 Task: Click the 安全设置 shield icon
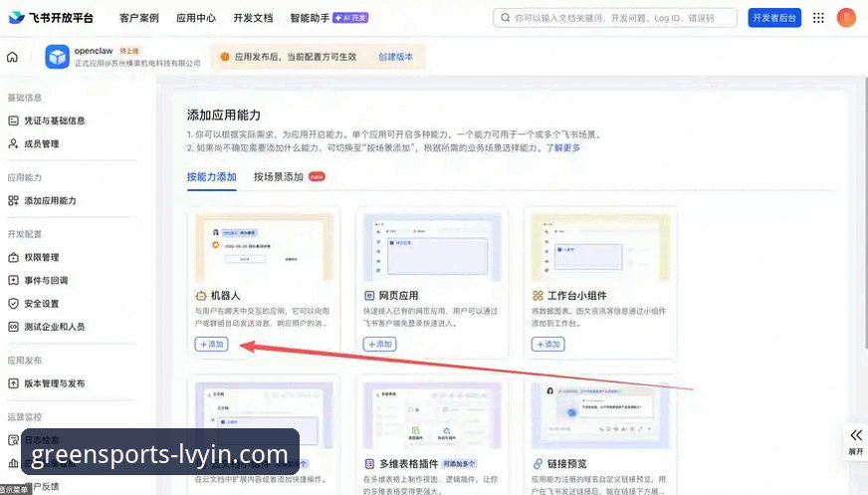click(13, 304)
